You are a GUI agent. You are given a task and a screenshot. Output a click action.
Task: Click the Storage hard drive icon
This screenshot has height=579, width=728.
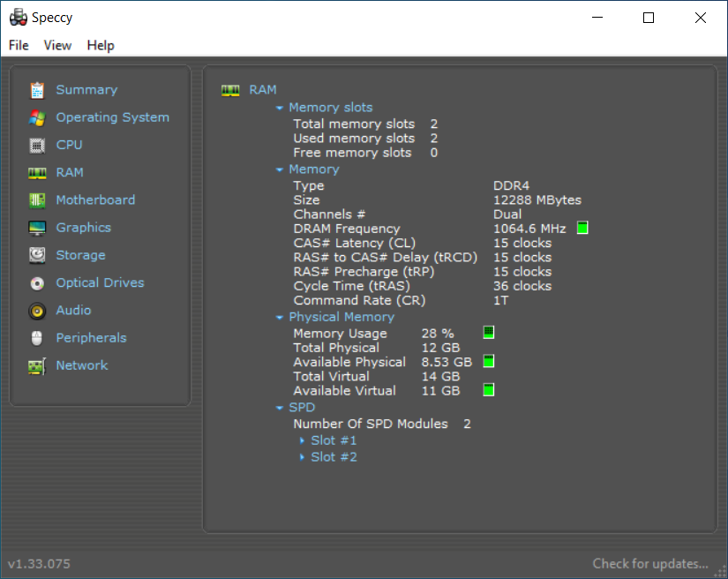(x=37, y=255)
